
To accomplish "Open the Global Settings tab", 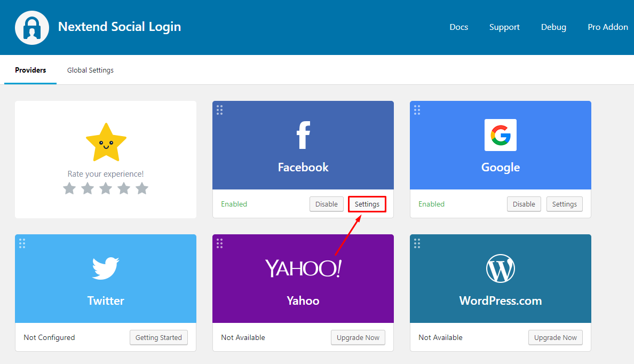I will click(90, 70).
